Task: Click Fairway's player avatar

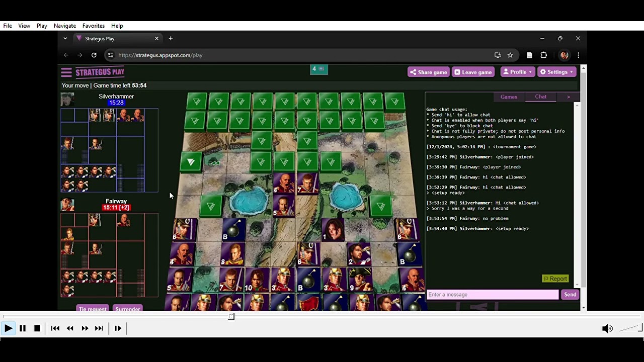Action: [67, 205]
